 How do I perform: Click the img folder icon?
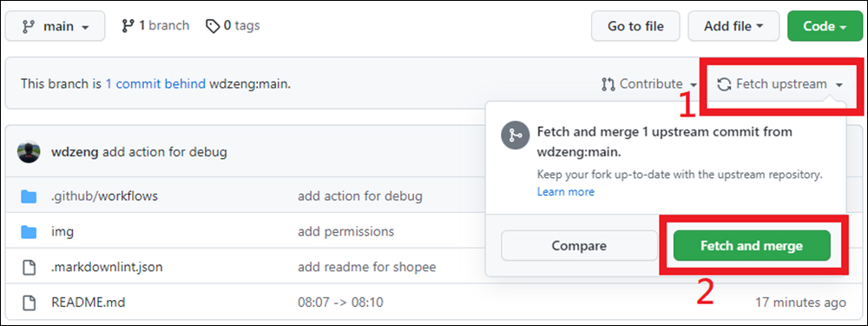(x=29, y=232)
